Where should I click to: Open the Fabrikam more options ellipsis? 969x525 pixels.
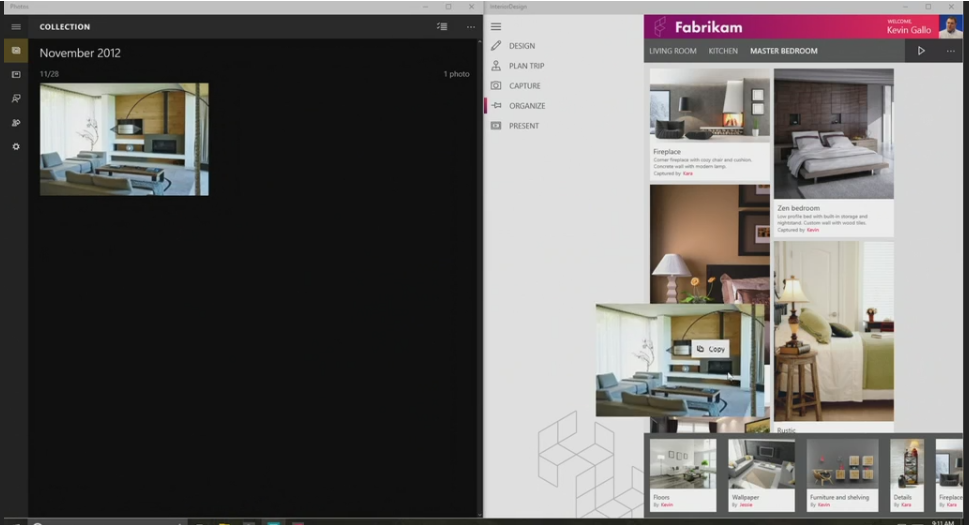pyautogui.click(x=950, y=51)
